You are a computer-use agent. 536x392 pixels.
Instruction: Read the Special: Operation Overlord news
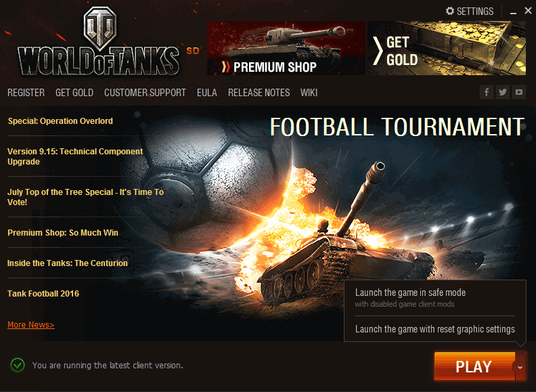[60, 121]
